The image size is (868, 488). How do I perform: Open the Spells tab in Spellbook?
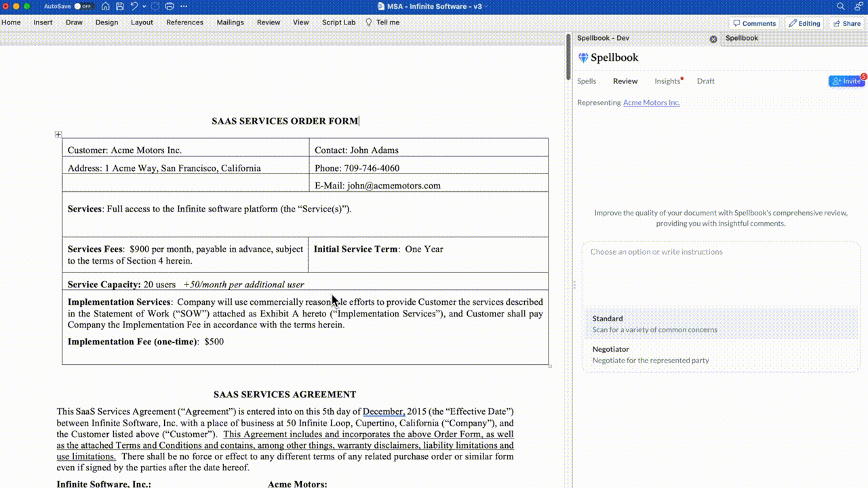click(x=587, y=81)
